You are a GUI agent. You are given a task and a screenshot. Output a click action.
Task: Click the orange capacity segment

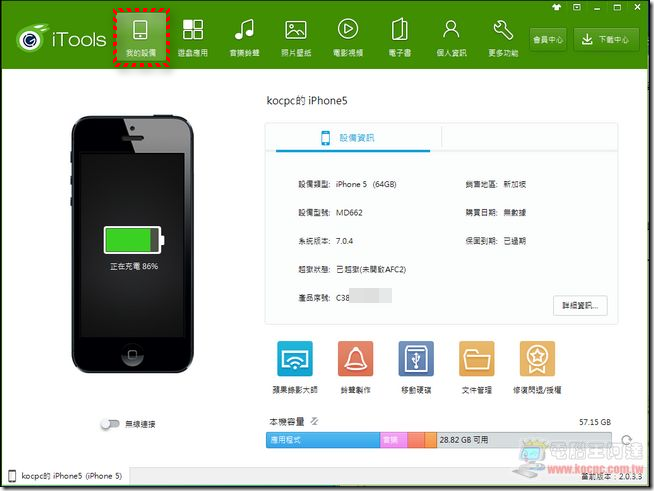pyautogui.click(x=430, y=440)
